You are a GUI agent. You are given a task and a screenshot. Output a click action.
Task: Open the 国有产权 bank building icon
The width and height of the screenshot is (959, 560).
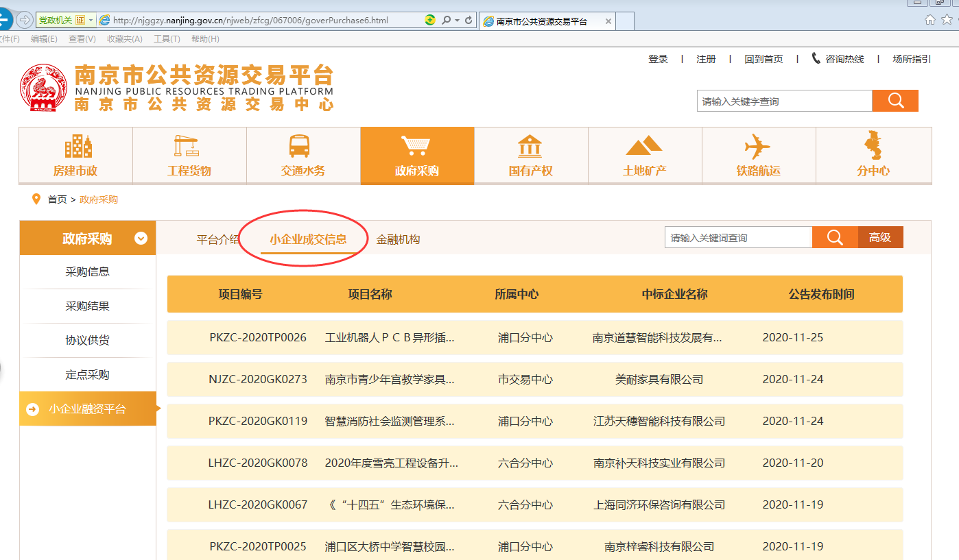530,146
